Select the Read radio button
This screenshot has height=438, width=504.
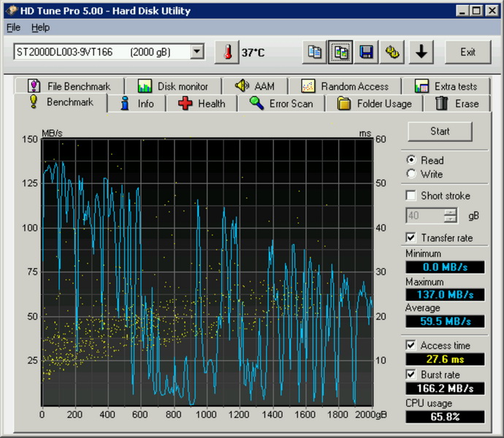pyautogui.click(x=411, y=160)
